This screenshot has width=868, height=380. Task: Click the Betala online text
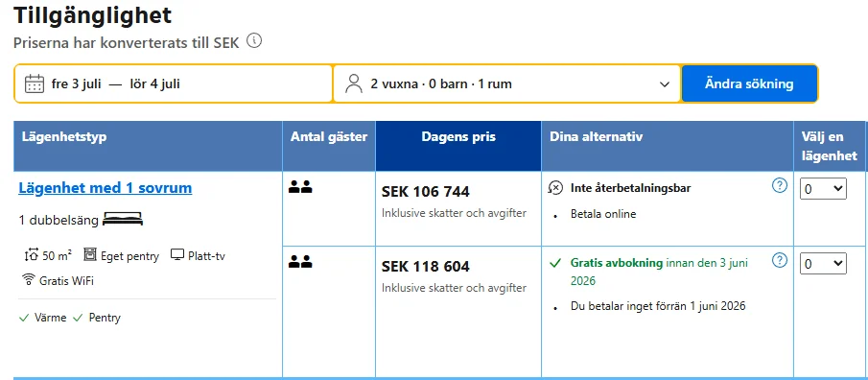click(603, 214)
